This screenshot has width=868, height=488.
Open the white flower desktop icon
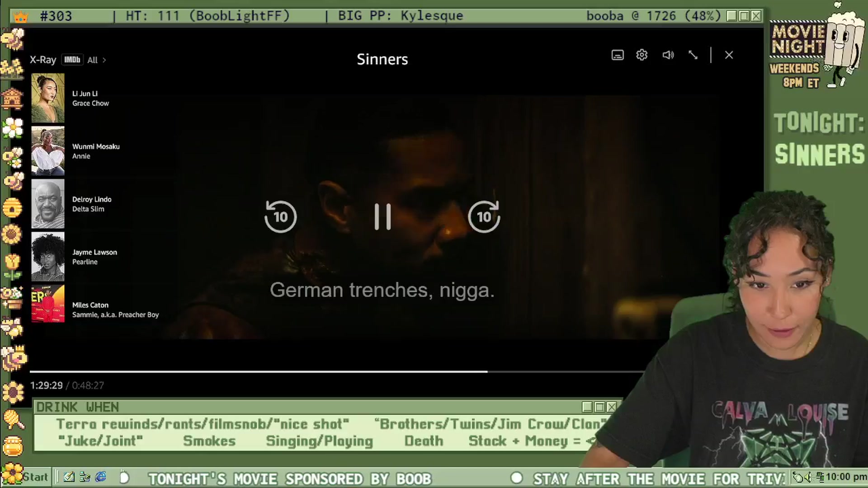coord(12,128)
